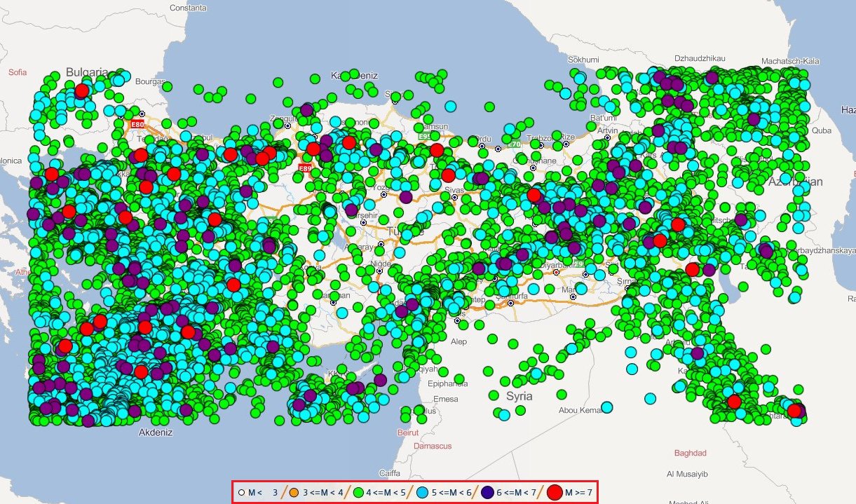
Task: Click the Sokhumi city label
Action: click(585, 60)
